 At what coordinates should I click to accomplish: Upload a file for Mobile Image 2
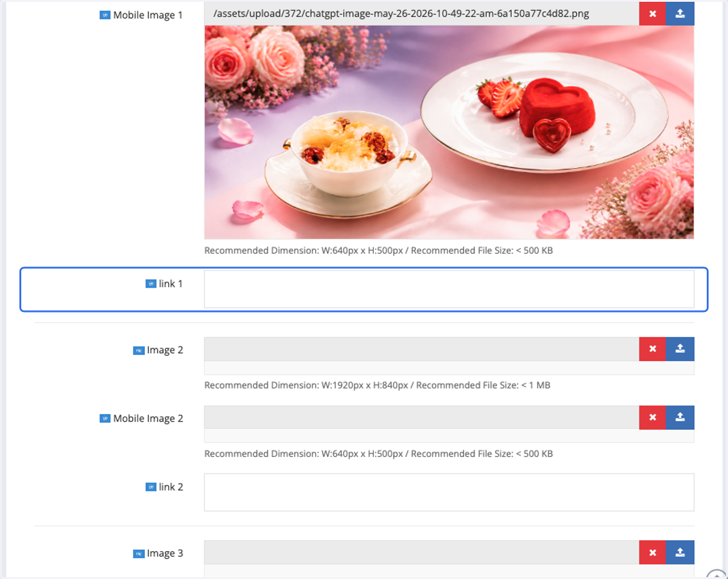[x=680, y=418]
